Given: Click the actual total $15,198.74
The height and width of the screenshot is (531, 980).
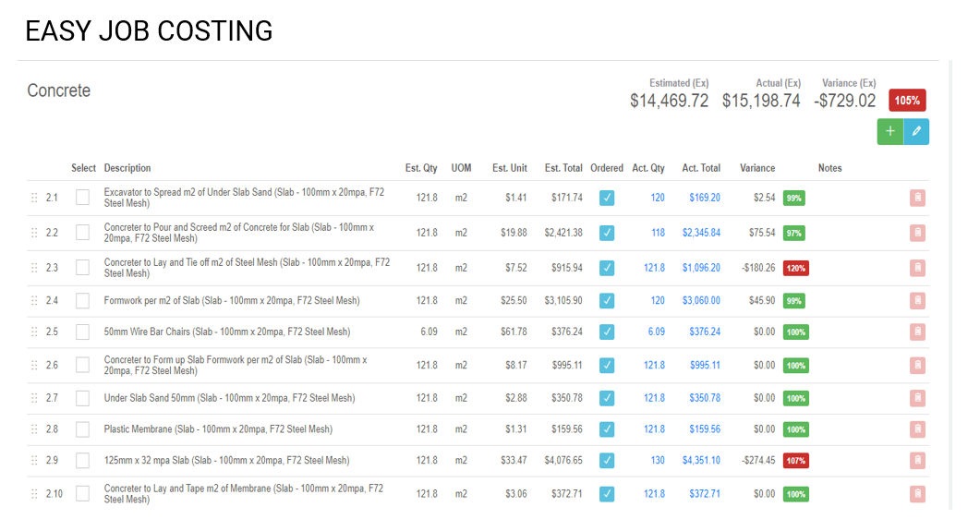Looking at the screenshot, I should 761,101.
